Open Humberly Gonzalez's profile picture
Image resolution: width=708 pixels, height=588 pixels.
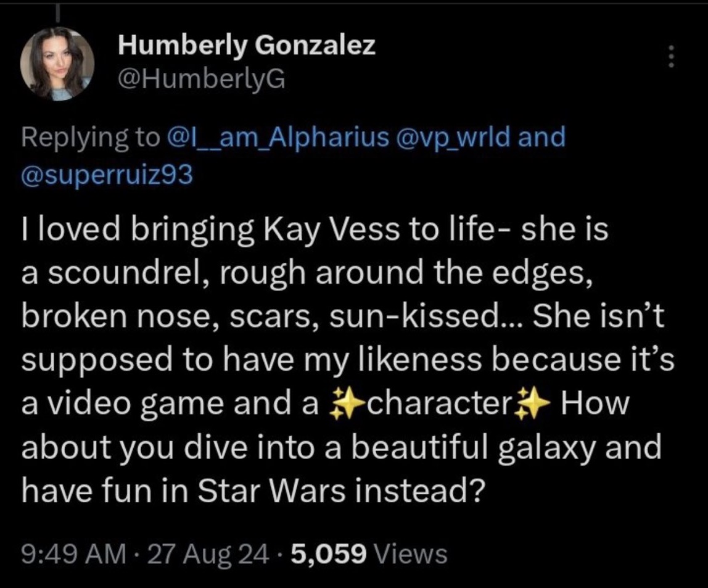pyautogui.click(x=57, y=64)
